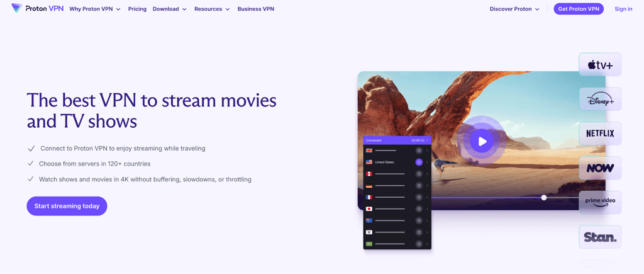Toggle the Japan server power button
Image resolution: width=644 pixels, height=274 pixels.
click(x=419, y=209)
